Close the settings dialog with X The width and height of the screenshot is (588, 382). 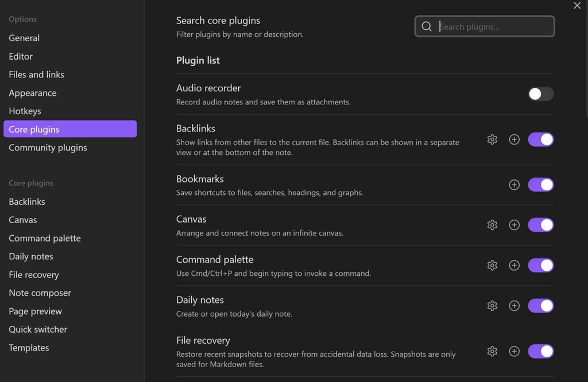click(577, 6)
